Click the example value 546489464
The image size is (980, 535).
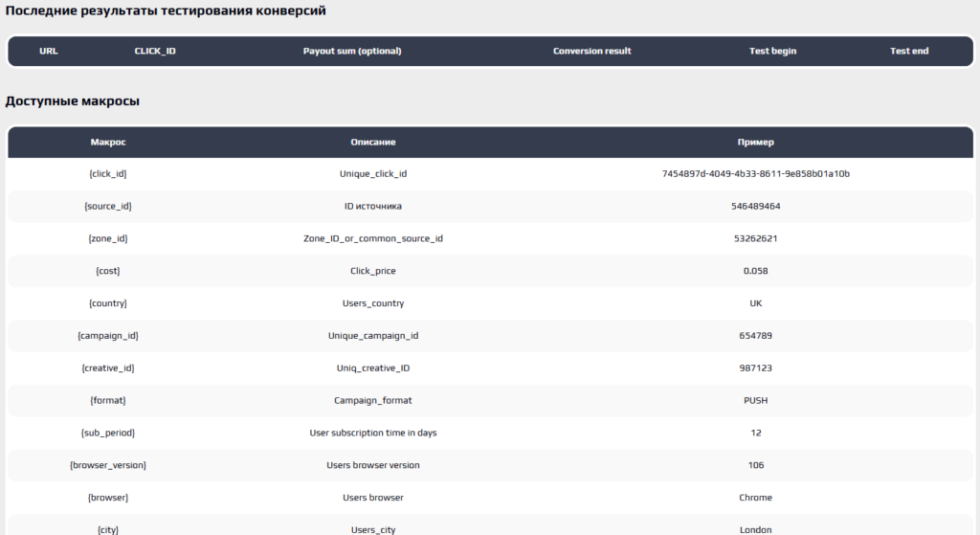[x=756, y=207]
